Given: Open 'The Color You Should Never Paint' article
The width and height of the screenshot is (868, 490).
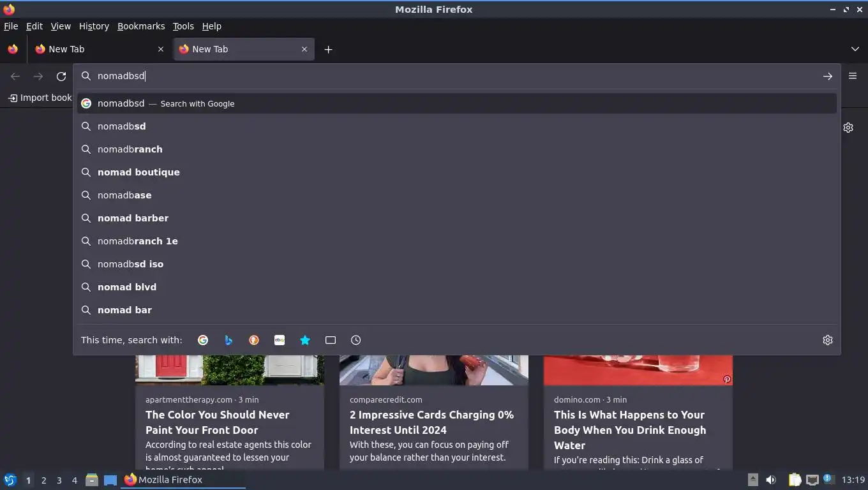Looking at the screenshot, I should (x=218, y=422).
